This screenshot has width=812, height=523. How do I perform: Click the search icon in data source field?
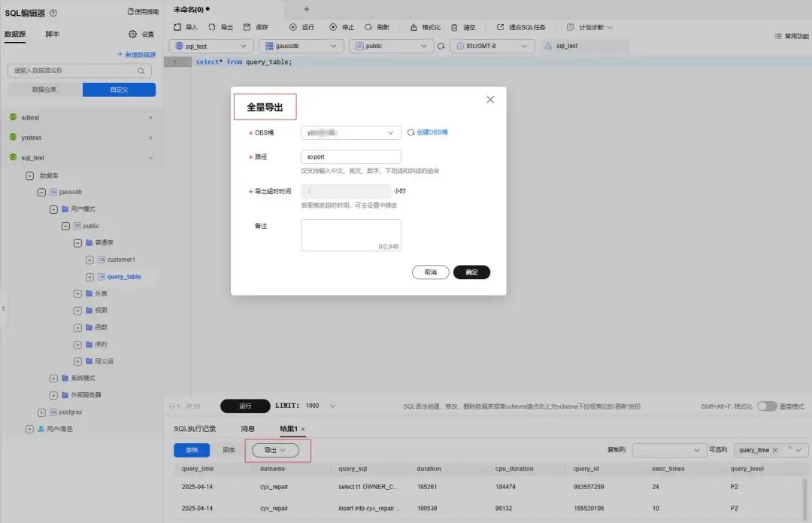[x=141, y=71]
